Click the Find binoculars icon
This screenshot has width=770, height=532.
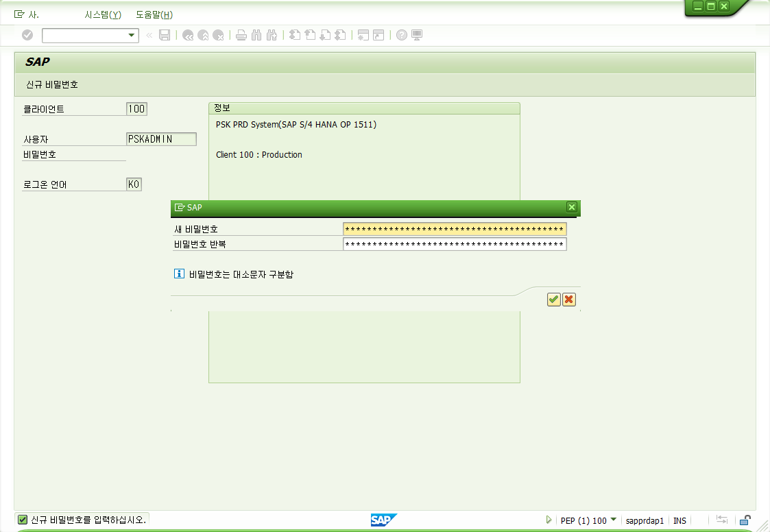click(256, 35)
